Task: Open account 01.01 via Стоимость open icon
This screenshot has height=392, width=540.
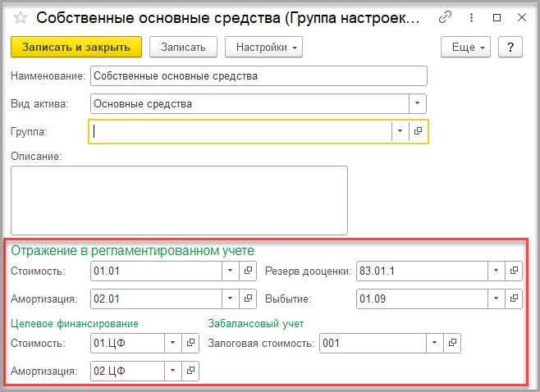Action: [248, 271]
